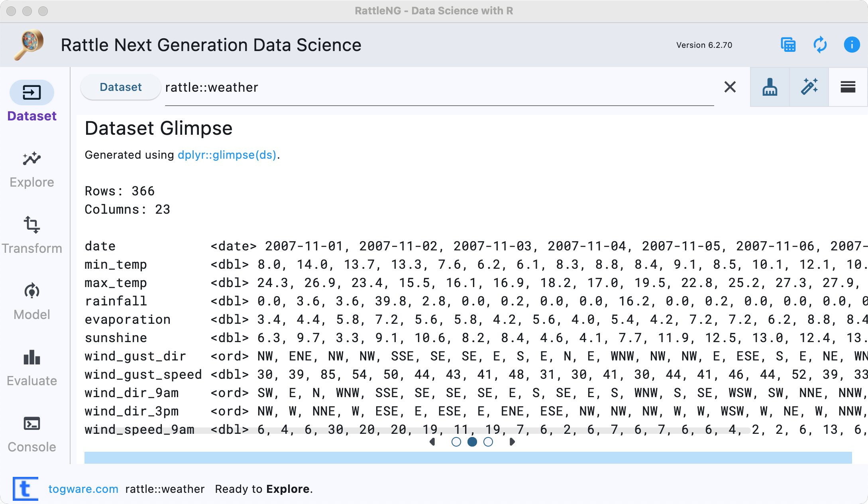Open the Transform crop icon tab
Viewport: 868px width, 504px height.
[x=32, y=235]
